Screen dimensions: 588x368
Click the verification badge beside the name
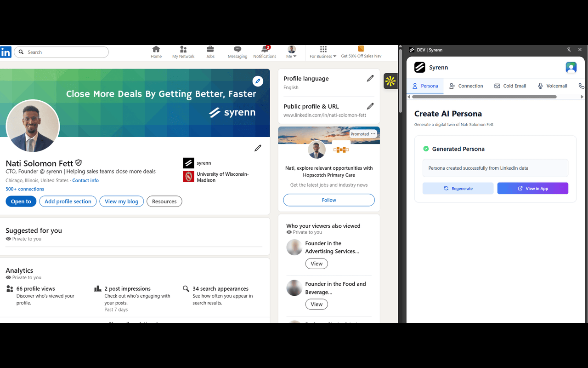tap(79, 163)
